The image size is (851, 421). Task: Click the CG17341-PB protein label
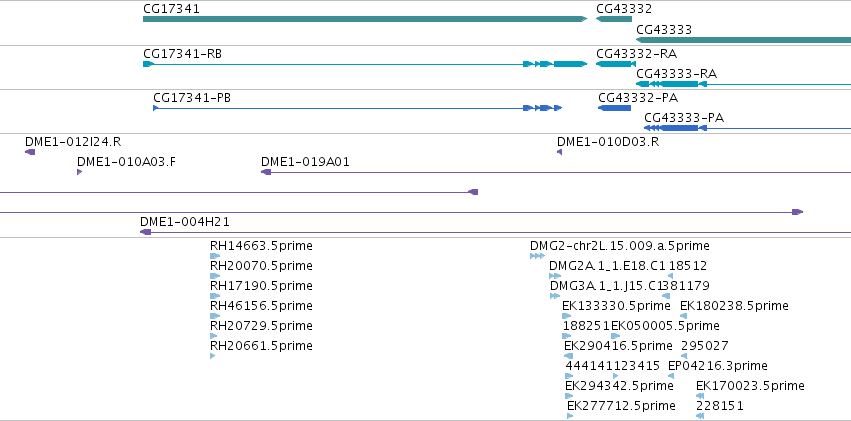(192, 98)
